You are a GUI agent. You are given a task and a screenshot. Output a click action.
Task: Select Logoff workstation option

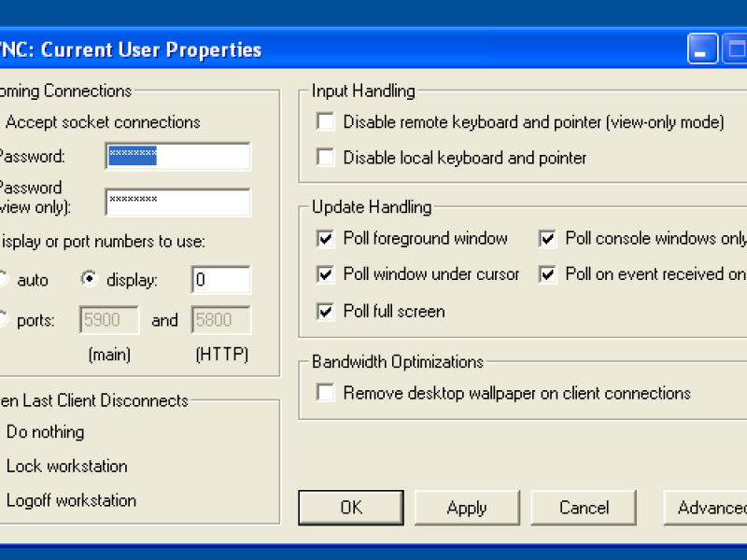click(72, 500)
